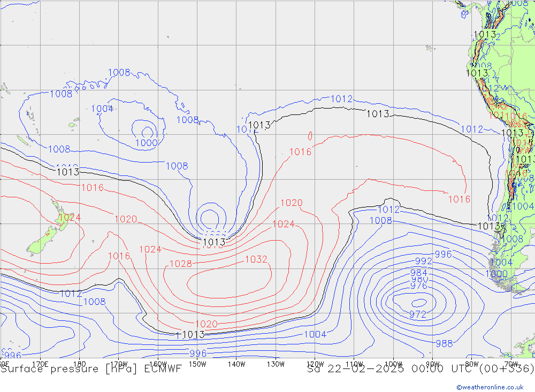
Task: Click the 1004 label near 120W
Action: coord(315,334)
